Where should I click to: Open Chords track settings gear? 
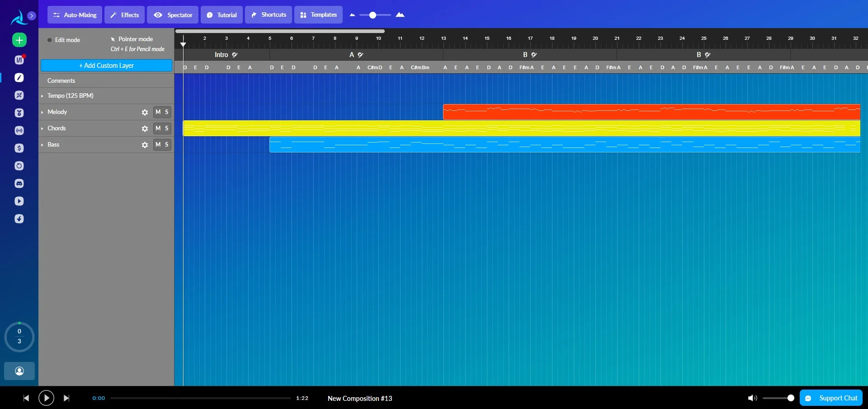145,128
